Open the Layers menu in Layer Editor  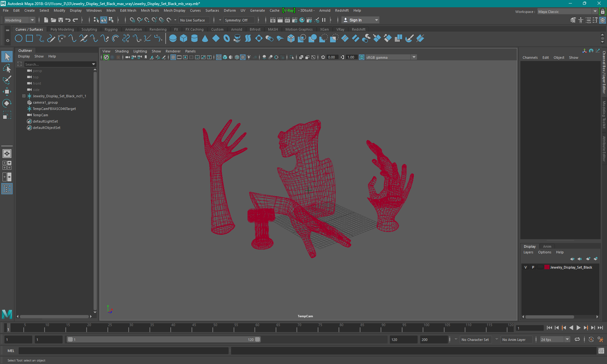click(x=528, y=252)
